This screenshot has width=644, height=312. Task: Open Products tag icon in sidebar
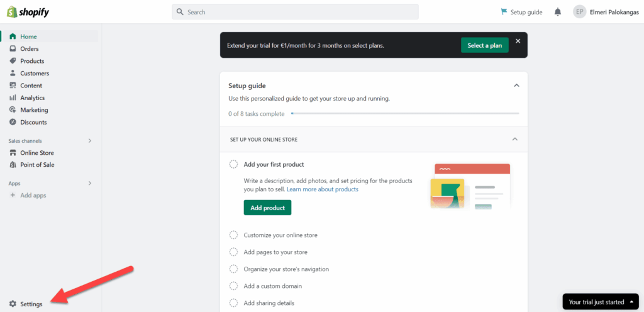[x=13, y=61]
